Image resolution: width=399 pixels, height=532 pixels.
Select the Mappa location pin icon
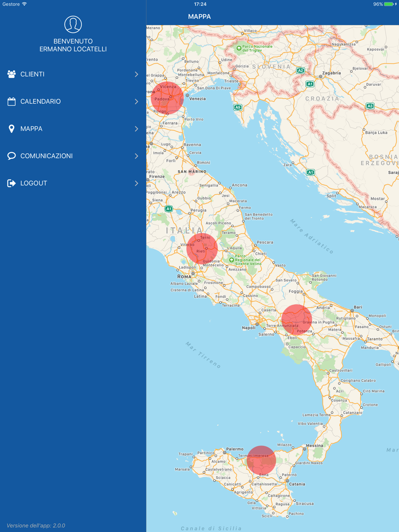12,129
